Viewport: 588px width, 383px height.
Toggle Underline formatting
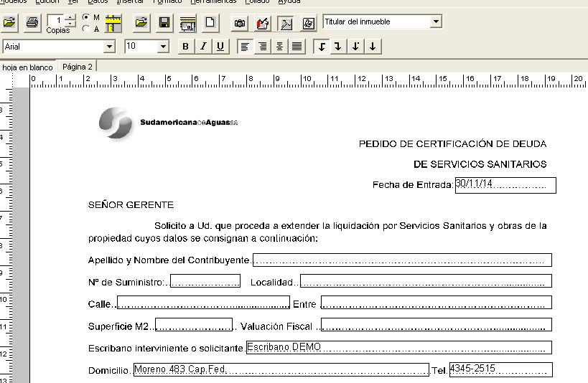click(x=220, y=47)
